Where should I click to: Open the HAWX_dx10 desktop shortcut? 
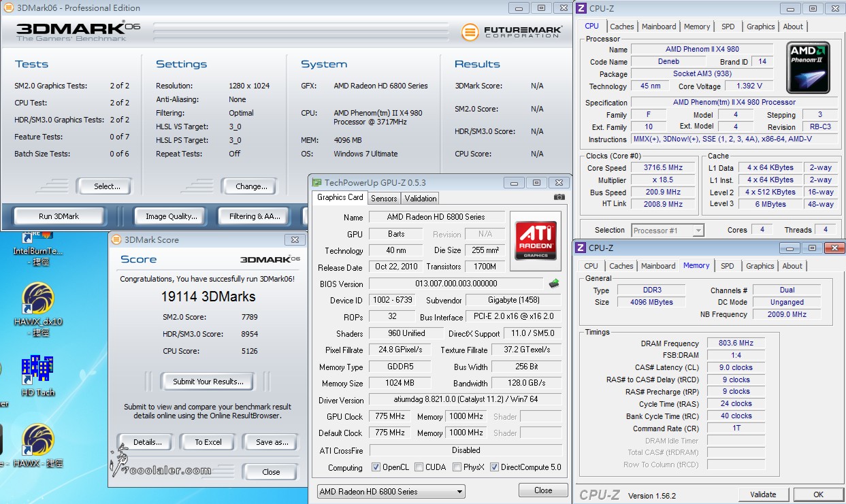coord(38,309)
